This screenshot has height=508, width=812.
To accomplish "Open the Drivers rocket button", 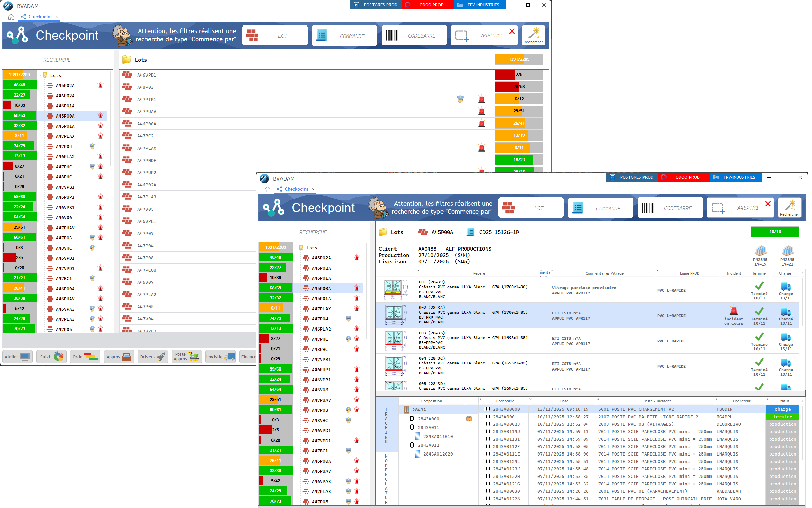I will coord(153,357).
